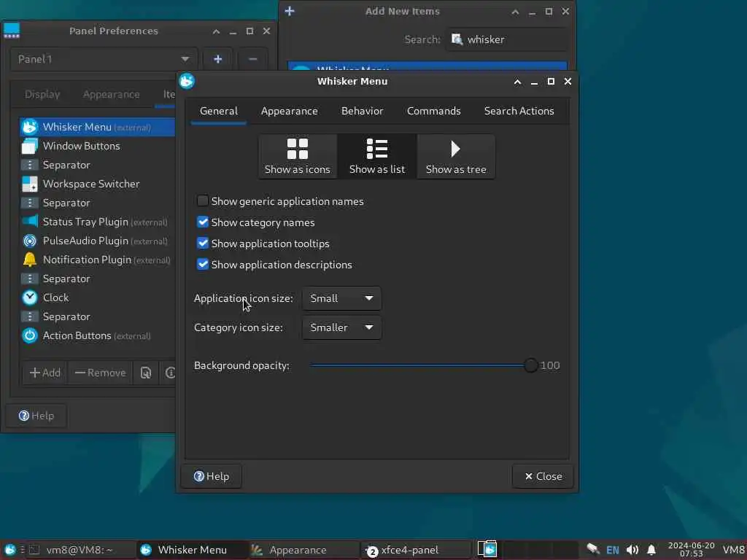The height and width of the screenshot is (560, 747).
Task: Click PulseAudio Plugin icon
Action: tap(29, 241)
